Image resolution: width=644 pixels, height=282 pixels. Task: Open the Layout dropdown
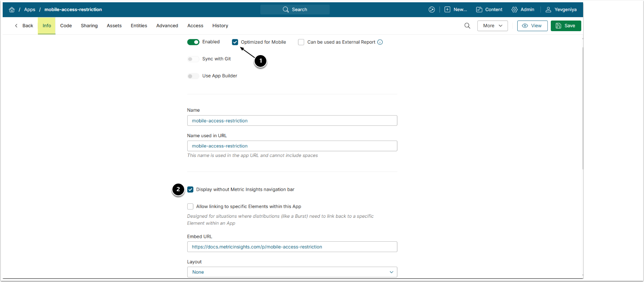coord(292,272)
